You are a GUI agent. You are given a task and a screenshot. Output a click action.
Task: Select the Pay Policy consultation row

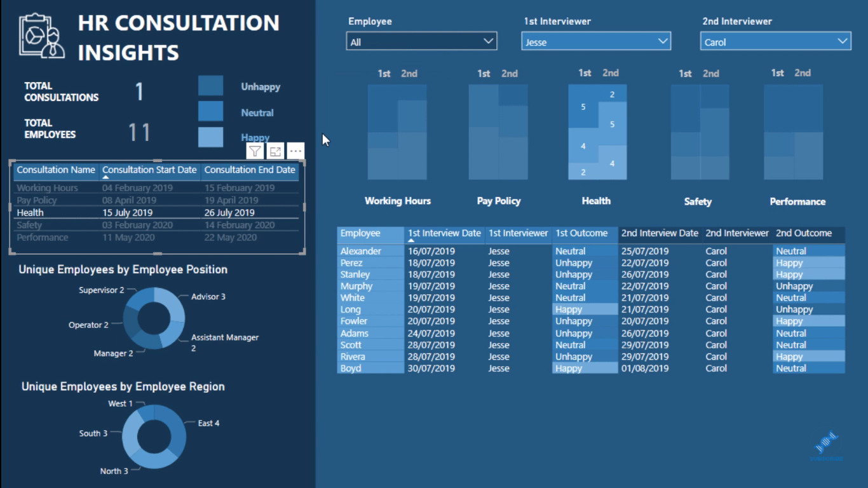(x=156, y=200)
